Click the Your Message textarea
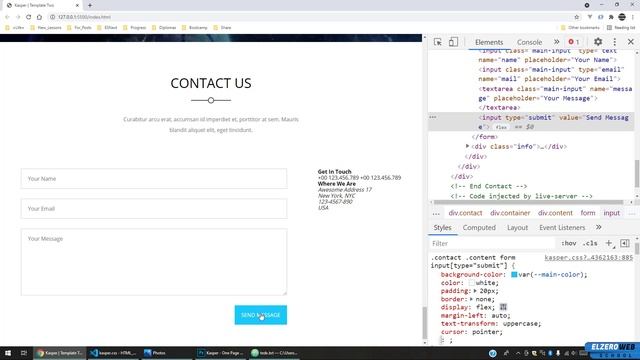Image resolution: width=640 pixels, height=360 pixels. 154,262
